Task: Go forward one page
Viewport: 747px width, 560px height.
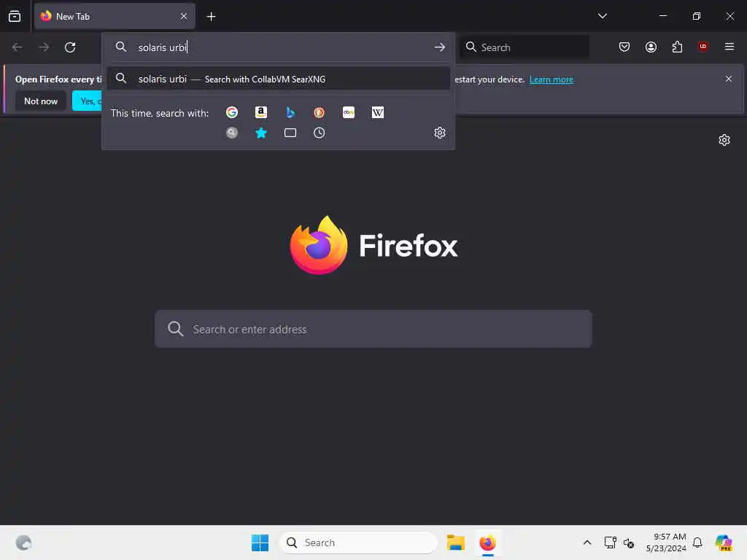Action: [44, 47]
